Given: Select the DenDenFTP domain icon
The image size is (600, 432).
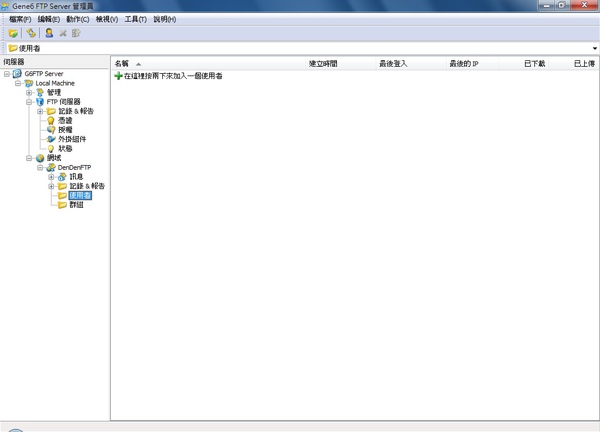Looking at the screenshot, I should 51,168.
